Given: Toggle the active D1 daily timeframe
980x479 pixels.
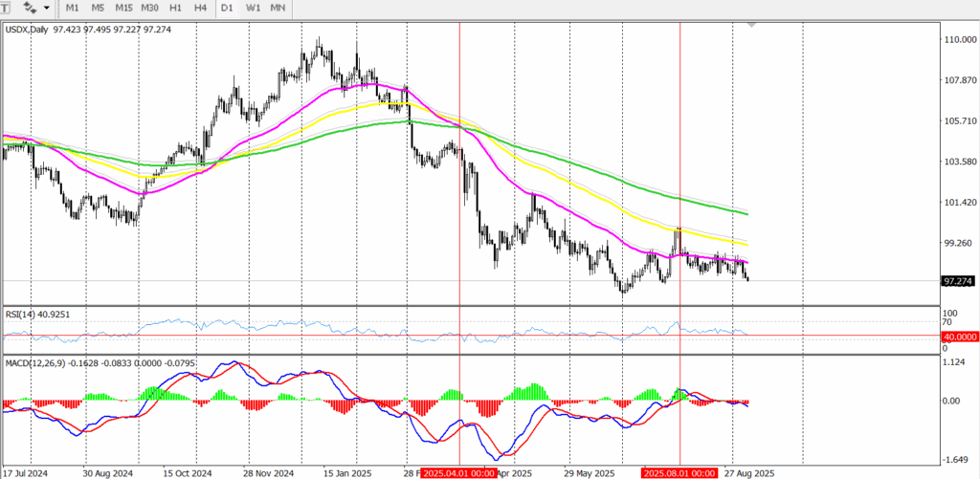Looking at the screenshot, I should (x=226, y=8).
